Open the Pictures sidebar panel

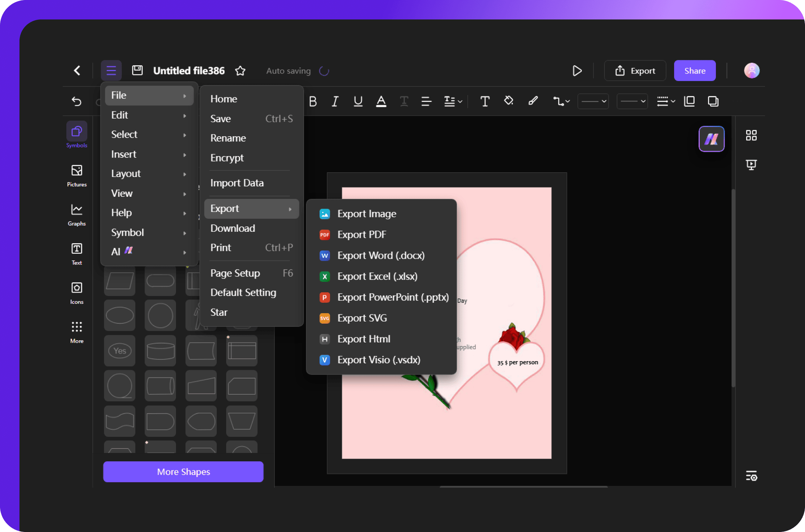[x=76, y=176]
